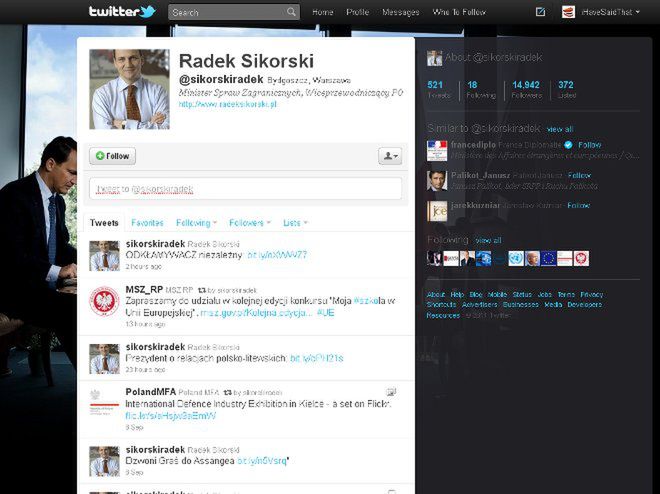
Task: Click view all next to Following heading
Action: pos(488,240)
